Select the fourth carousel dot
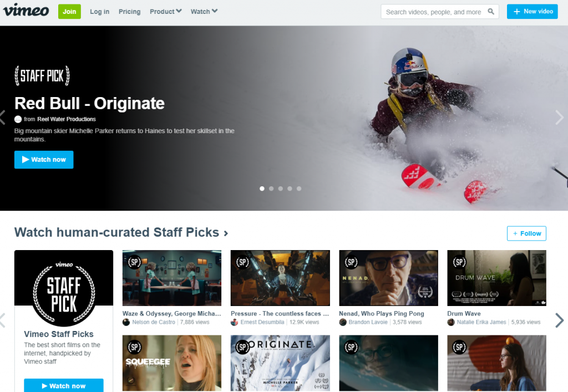Image resolution: width=568 pixels, height=392 pixels. point(290,189)
